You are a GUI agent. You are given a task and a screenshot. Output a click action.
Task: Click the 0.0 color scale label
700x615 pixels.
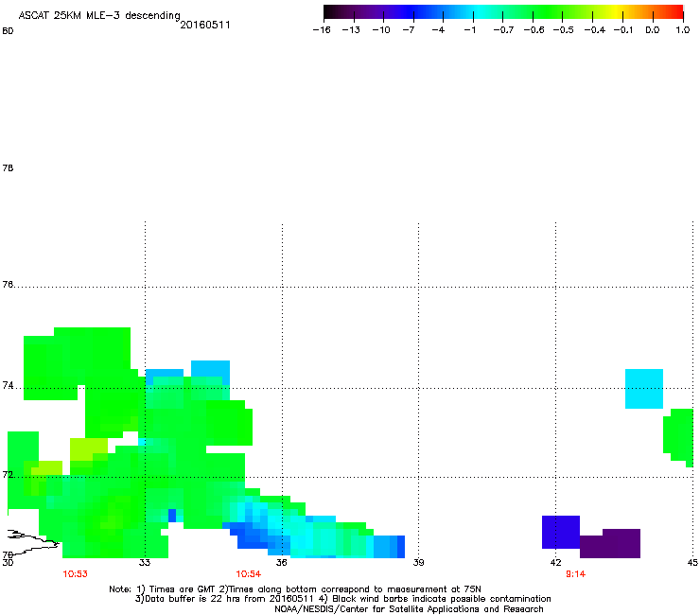[653, 30]
